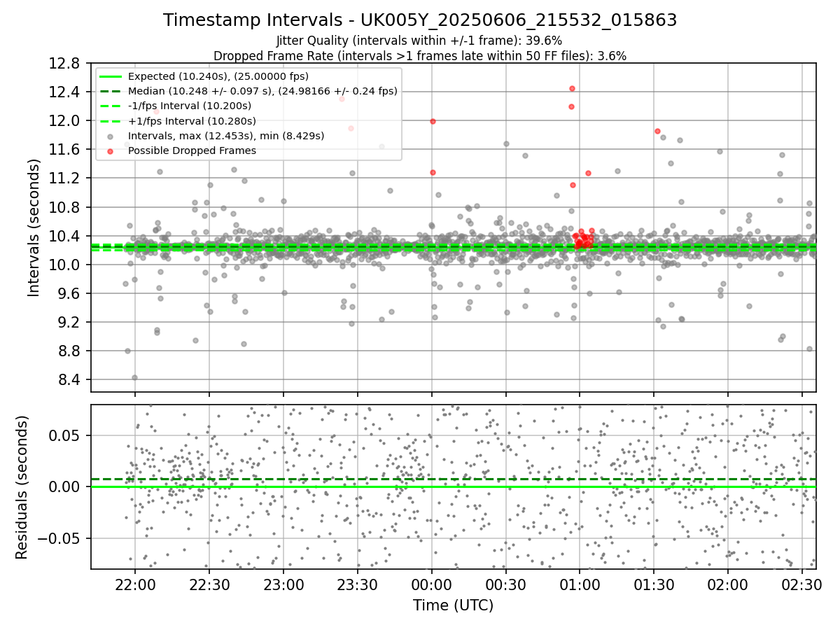Click the gray marker icon in legend
This screenshot has height=630, width=840.
tap(111, 136)
